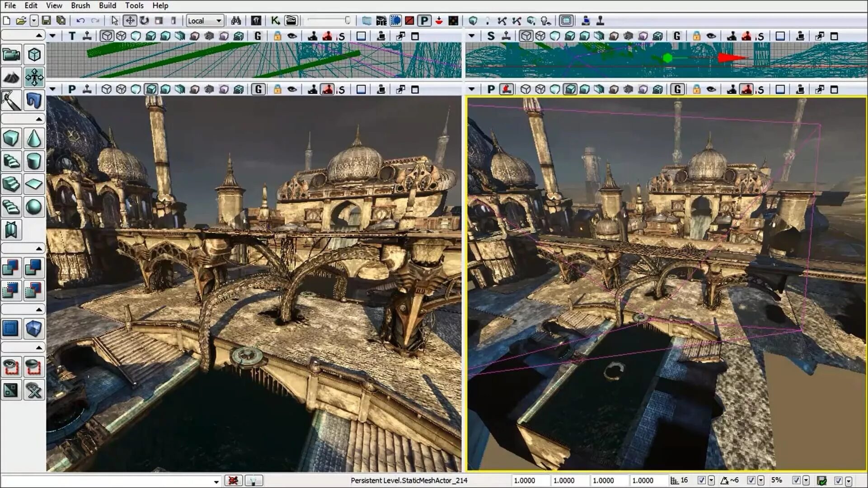Create Cone builder brush
This screenshot has height=488, width=868.
34,138
